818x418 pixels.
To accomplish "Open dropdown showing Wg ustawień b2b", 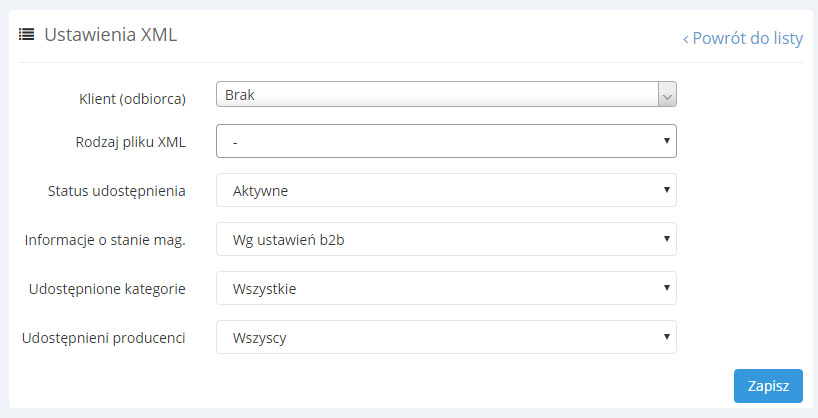I will click(446, 238).
